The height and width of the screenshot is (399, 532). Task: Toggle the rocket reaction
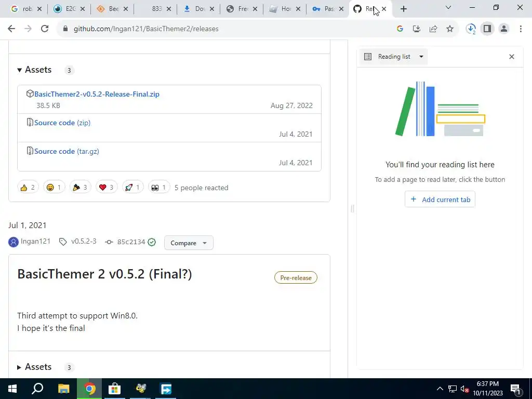coord(132,187)
